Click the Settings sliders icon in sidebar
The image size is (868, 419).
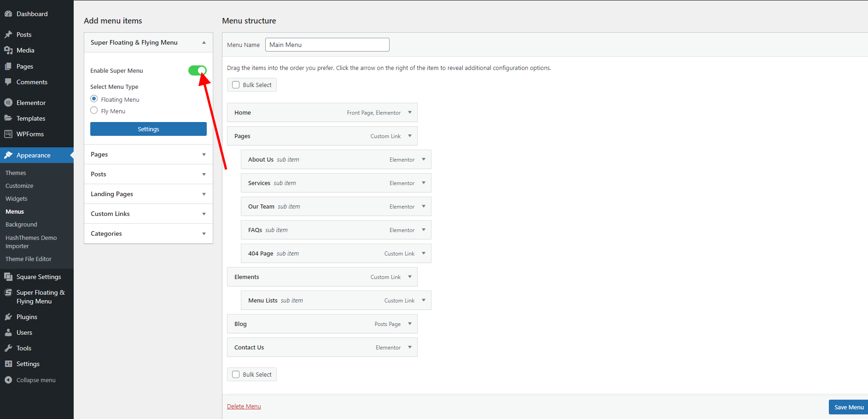coord(8,364)
